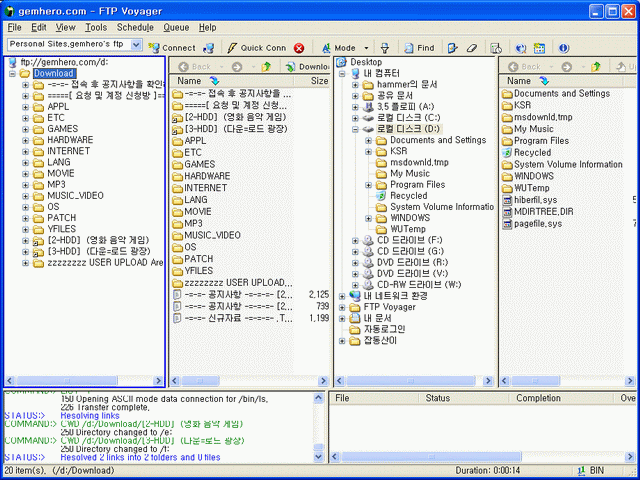Expand 로컬 디스크 (C:) in local tree
Image resolution: width=640 pixels, height=480 pixels.
[355, 118]
